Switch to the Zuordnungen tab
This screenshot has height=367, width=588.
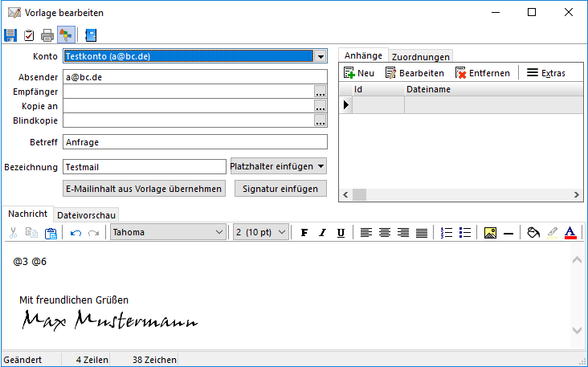tap(420, 56)
